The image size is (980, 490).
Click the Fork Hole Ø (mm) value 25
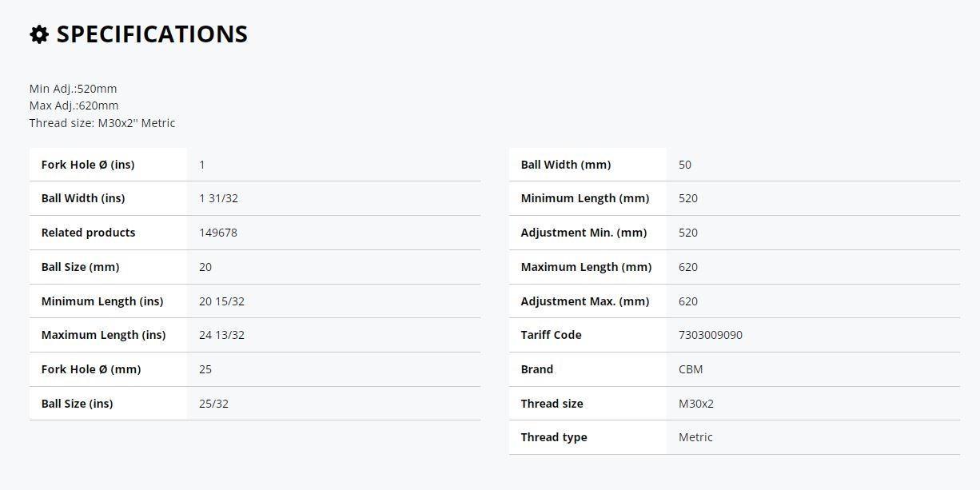(205, 369)
